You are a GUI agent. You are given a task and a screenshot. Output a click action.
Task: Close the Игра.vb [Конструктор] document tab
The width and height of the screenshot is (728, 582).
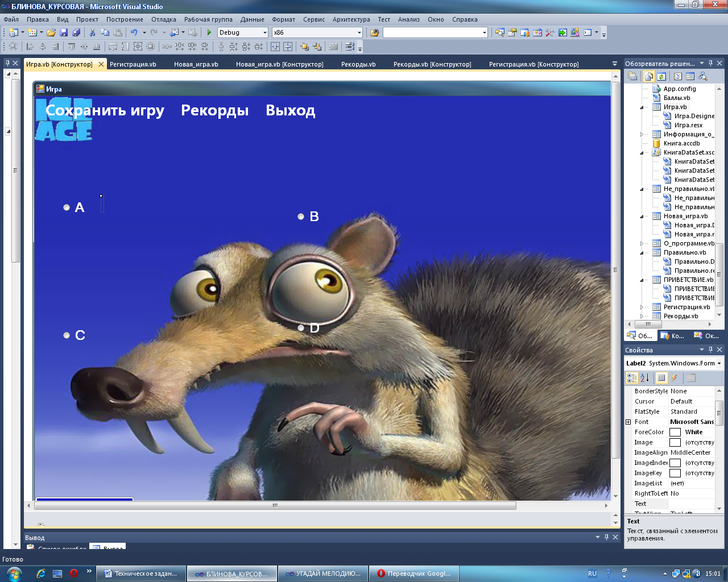tap(101, 64)
